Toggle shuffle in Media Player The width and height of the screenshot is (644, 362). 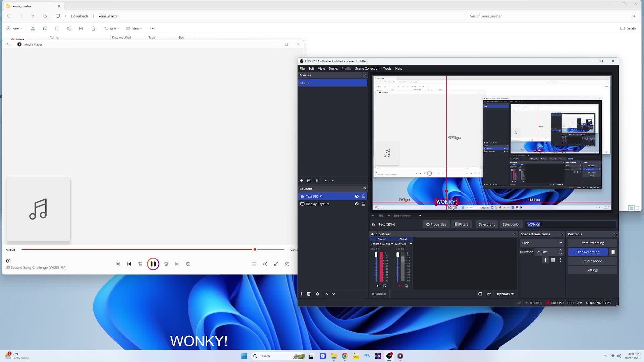pyautogui.click(x=118, y=264)
